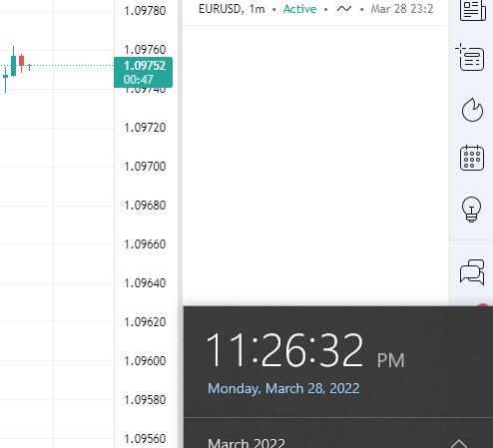Click the 1.09720 price scale label
Screen dimensions: 493x448
coord(145,128)
